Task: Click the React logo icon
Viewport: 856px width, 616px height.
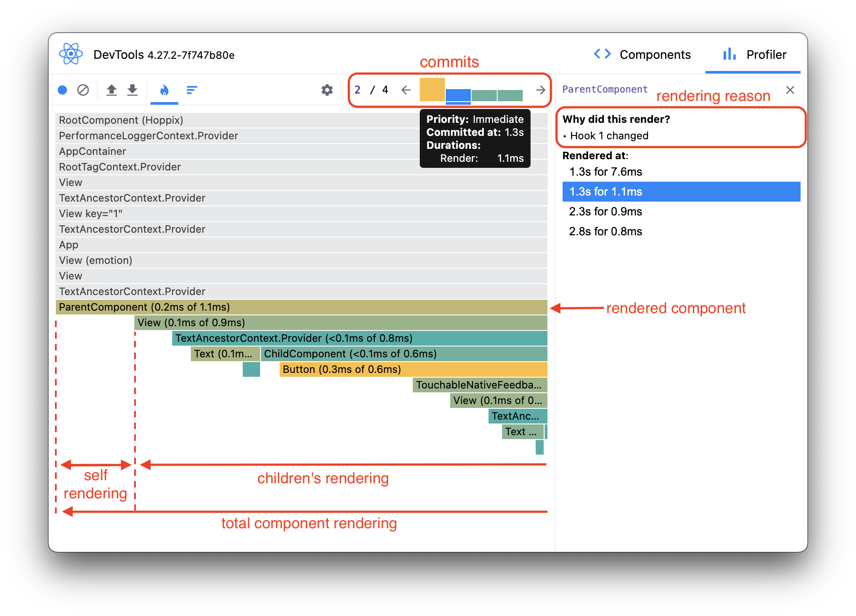Action: (71, 54)
